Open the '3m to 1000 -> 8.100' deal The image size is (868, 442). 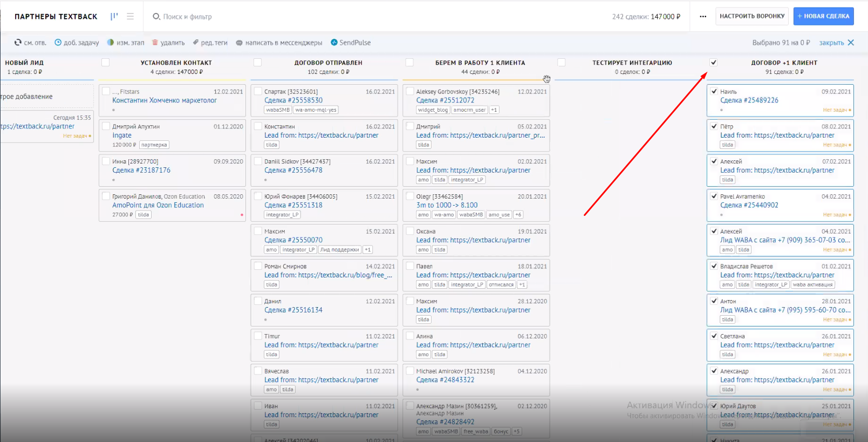coord(447,205)
